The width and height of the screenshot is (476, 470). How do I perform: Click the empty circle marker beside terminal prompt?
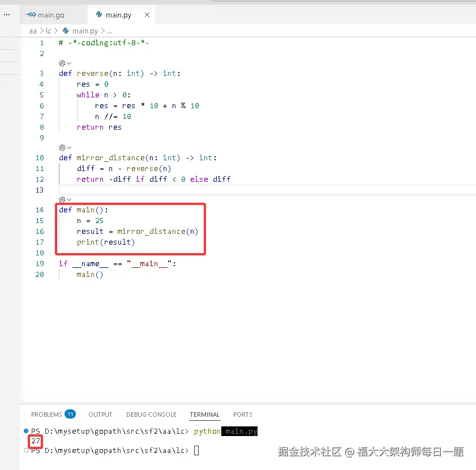[x=26, y=450]
